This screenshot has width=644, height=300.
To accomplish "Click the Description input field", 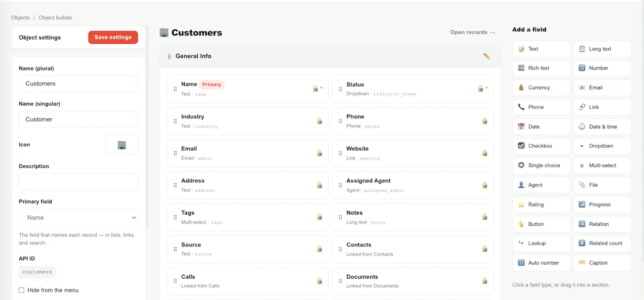I will pyautogui.click(x=78, y=182).
